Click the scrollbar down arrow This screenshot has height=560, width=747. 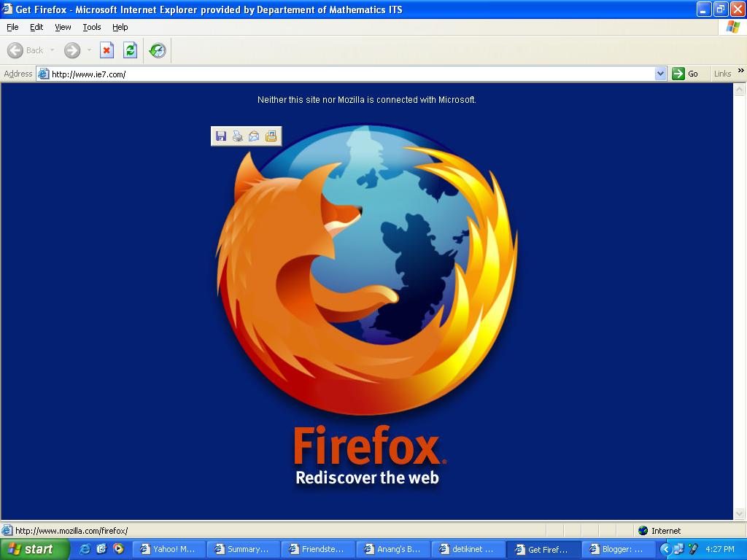(x=740, y=513)
